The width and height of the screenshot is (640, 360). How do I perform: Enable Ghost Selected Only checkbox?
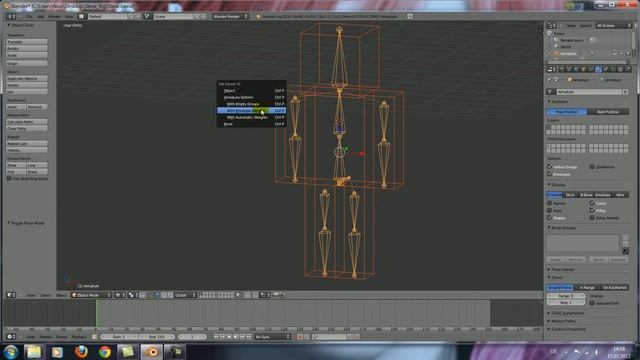pyautogui.click(x=592, y=303)
